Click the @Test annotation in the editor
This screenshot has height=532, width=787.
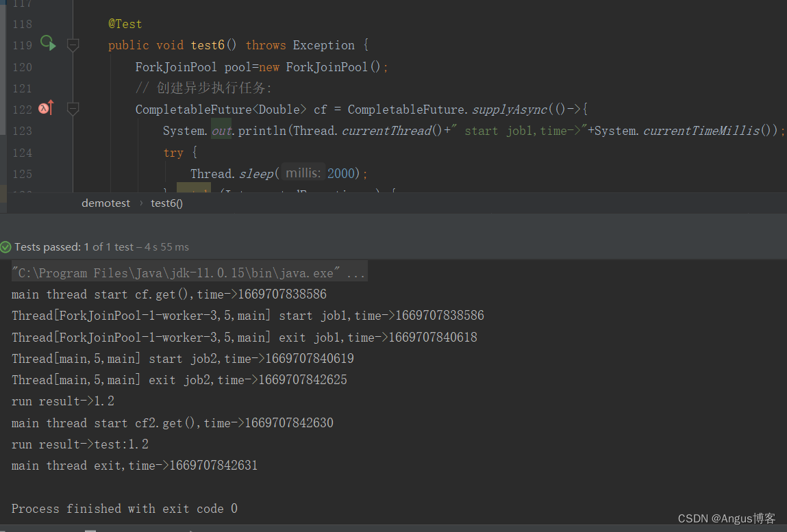(x=125, y=23)
